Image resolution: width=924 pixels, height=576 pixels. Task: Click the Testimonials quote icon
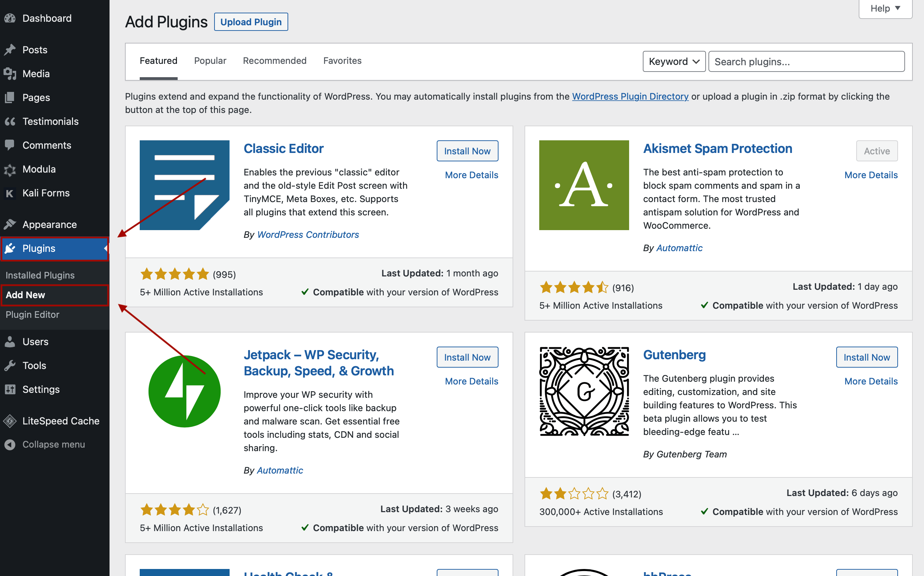pos(10,121)
